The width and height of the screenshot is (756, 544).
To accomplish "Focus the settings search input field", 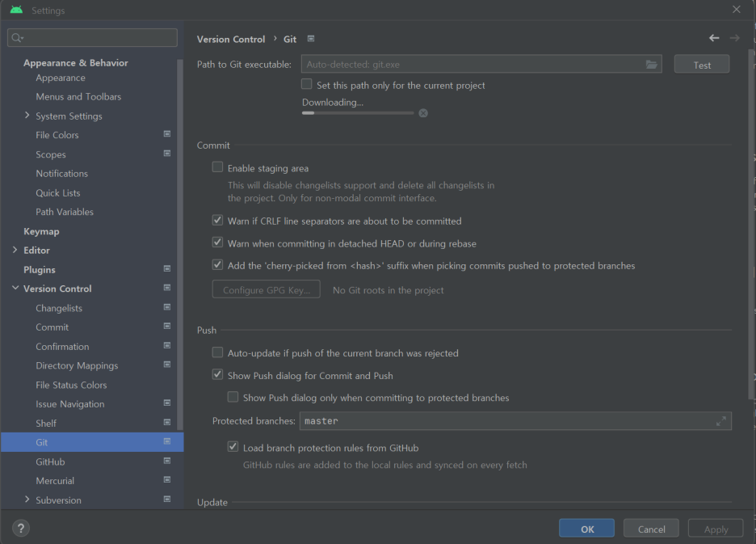I will pos(92,38).
